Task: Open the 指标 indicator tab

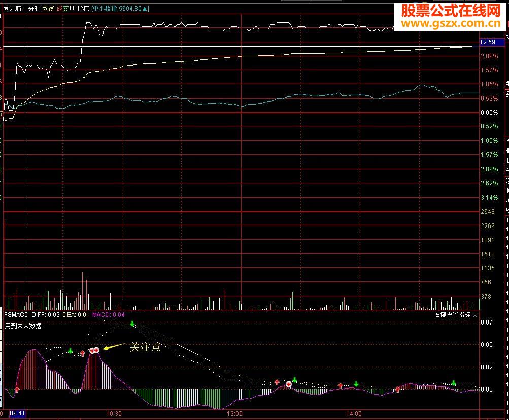Action: [x=83, y=9]
